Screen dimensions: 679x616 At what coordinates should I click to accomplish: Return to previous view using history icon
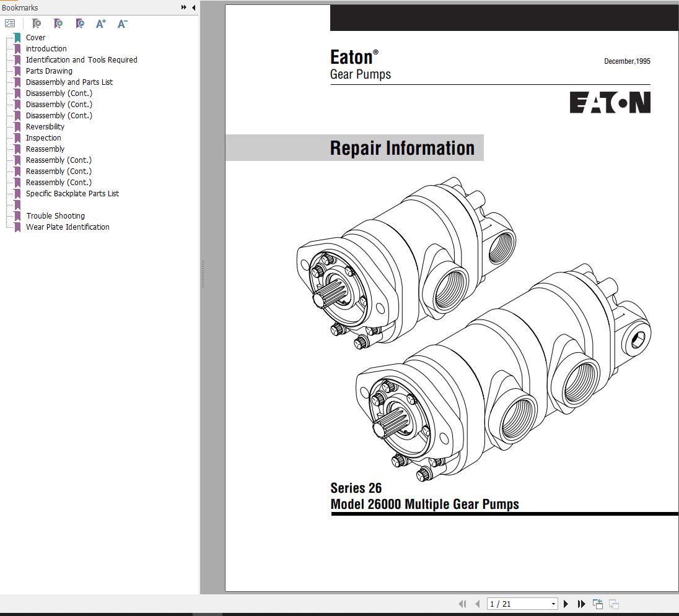click(598, 603)
